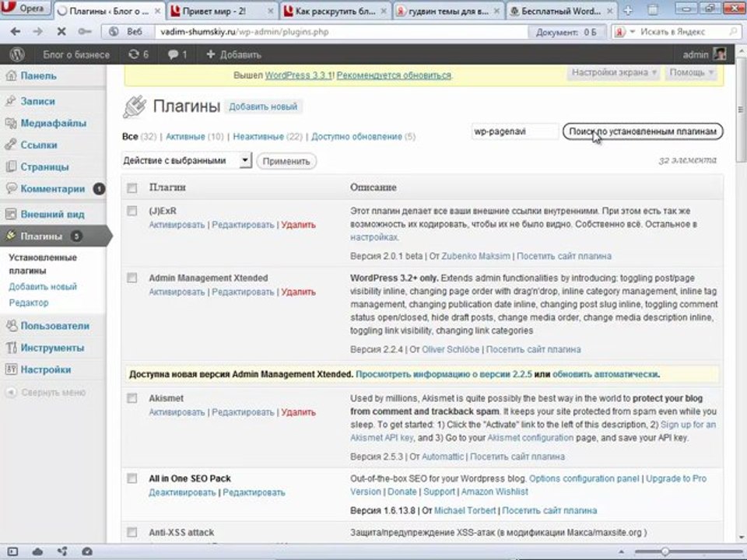Click the Записи pin icon
The height and width of the screenshot is (560, 747).
tap(12, 101)
